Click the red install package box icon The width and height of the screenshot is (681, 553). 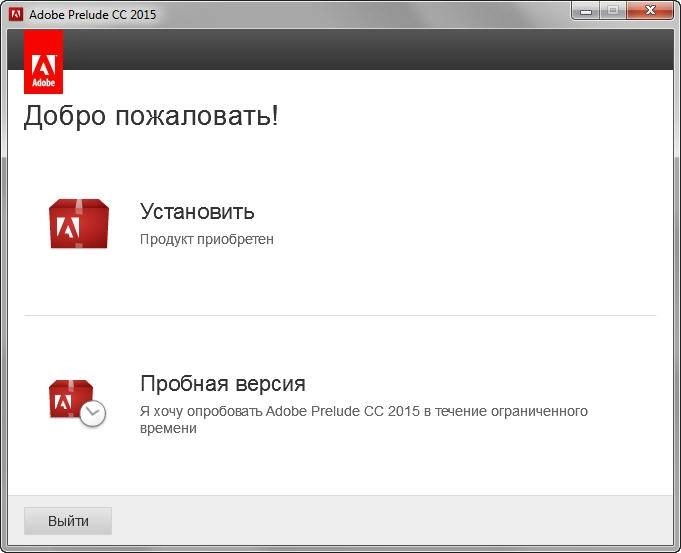click(x=79, y=224)
